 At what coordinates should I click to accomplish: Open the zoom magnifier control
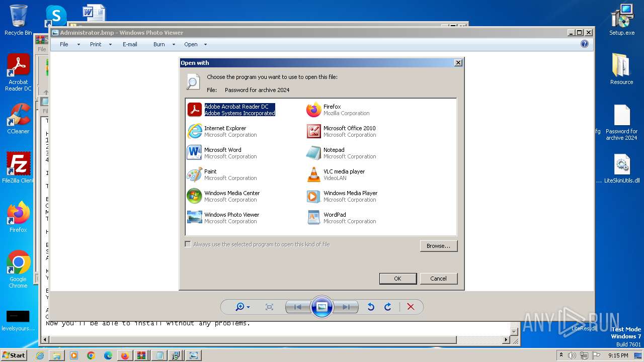point(240,307)
